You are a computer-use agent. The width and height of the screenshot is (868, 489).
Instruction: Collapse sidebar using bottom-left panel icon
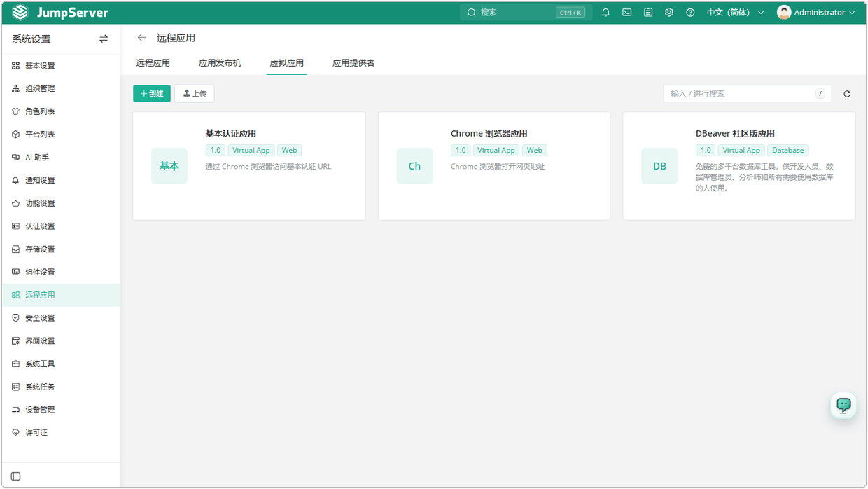15,476
